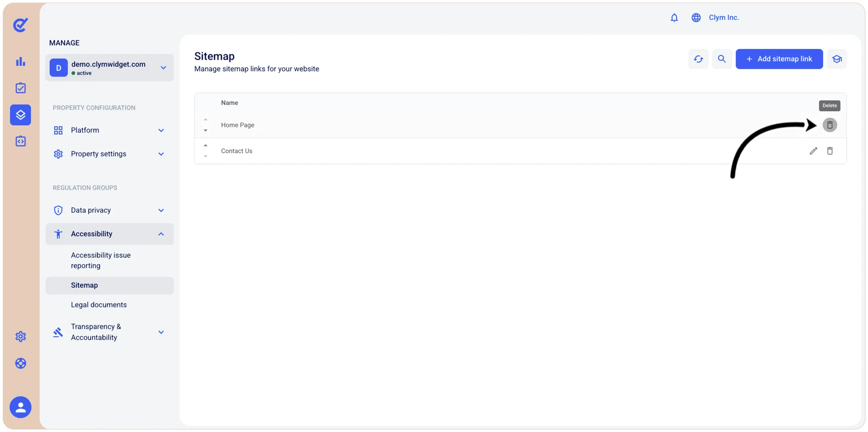
Task: Click the Name column header
Action: coord(230,103)
